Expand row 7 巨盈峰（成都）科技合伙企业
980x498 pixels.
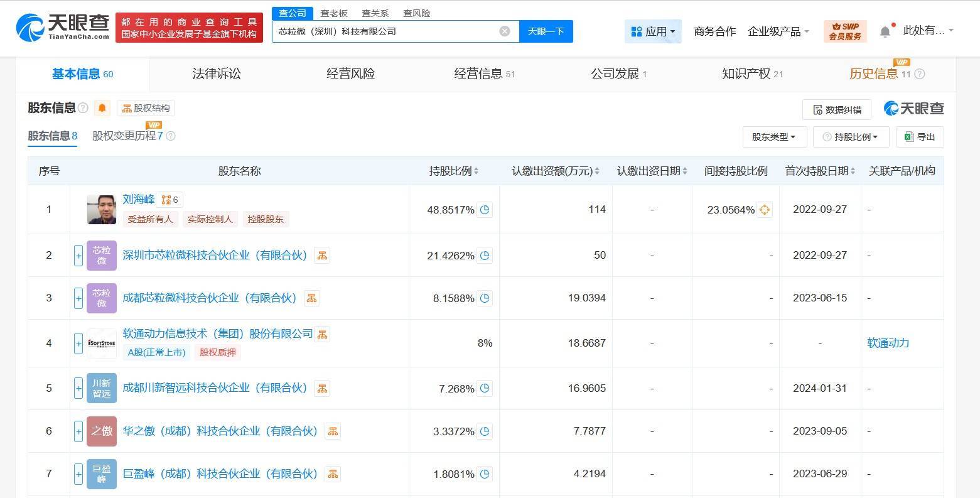78,474
